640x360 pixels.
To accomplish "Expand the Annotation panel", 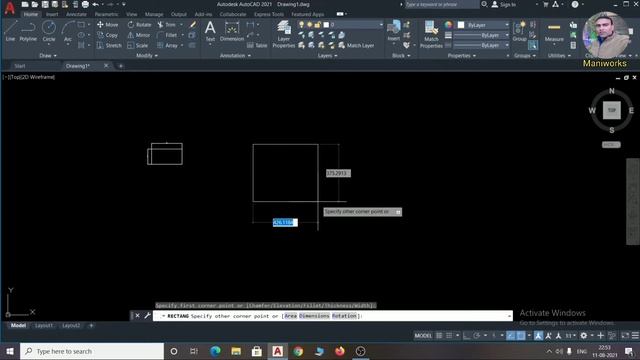I will point(236,56).
